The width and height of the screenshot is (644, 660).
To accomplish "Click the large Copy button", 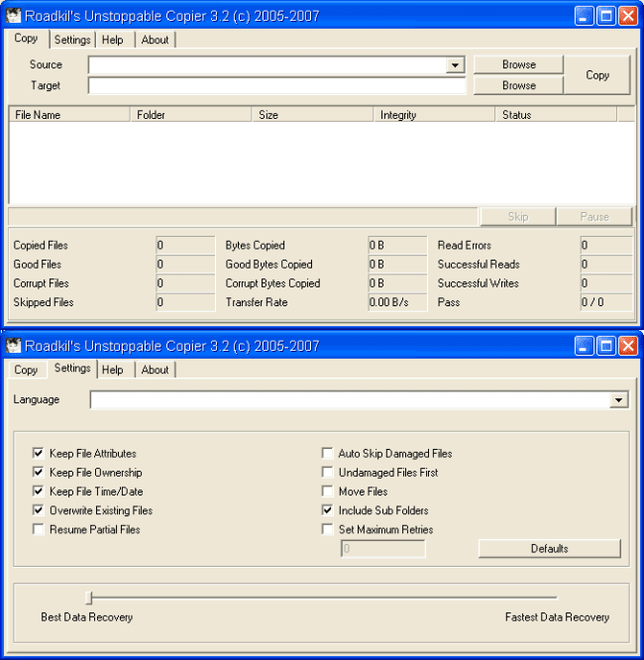I will (x=597, y=75).
